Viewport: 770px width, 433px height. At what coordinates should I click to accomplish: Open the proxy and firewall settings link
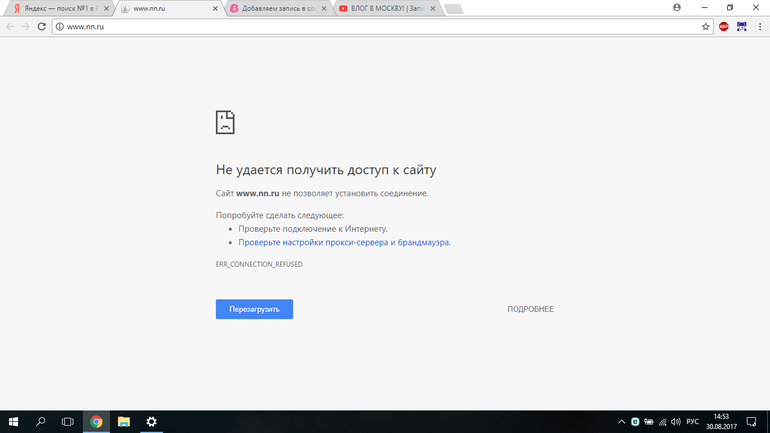344,242
